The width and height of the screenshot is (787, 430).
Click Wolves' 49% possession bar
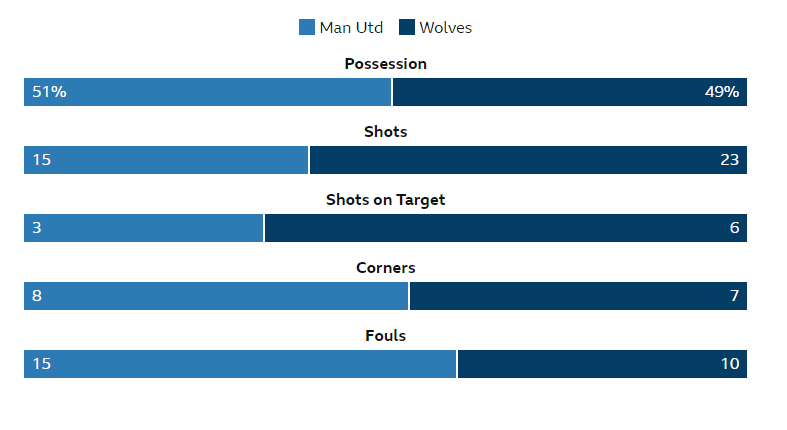569,92
